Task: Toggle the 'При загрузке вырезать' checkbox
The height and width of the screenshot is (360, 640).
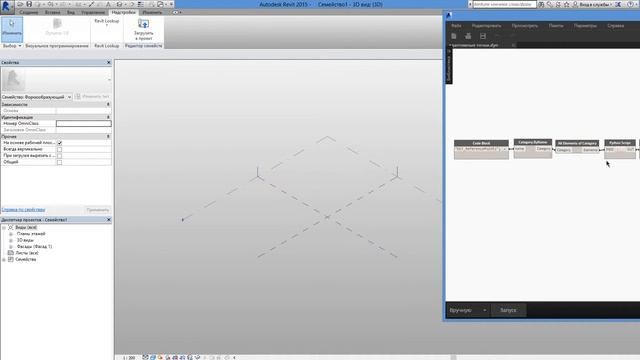Action: [x=60, y=156]
